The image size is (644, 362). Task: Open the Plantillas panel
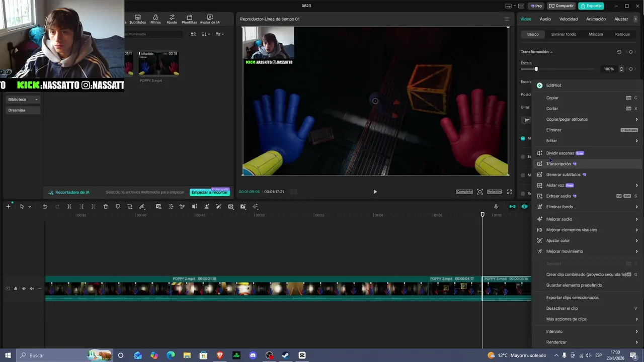coord(189,20)
